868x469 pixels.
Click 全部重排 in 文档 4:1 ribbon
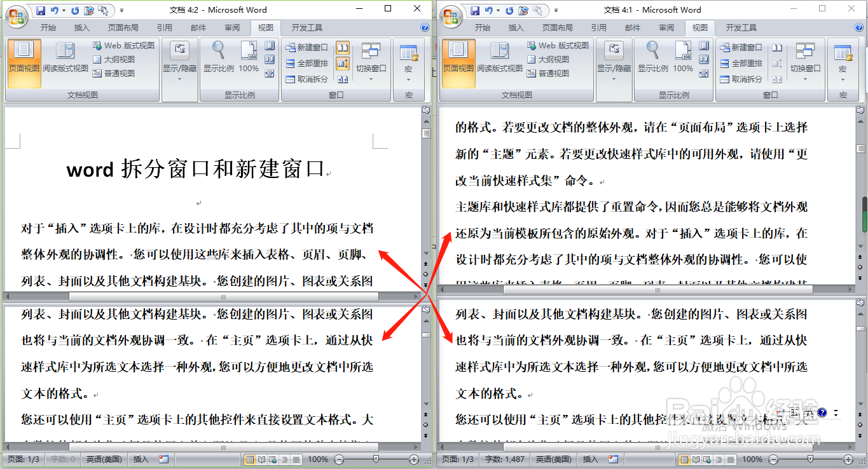coord(741,64)
